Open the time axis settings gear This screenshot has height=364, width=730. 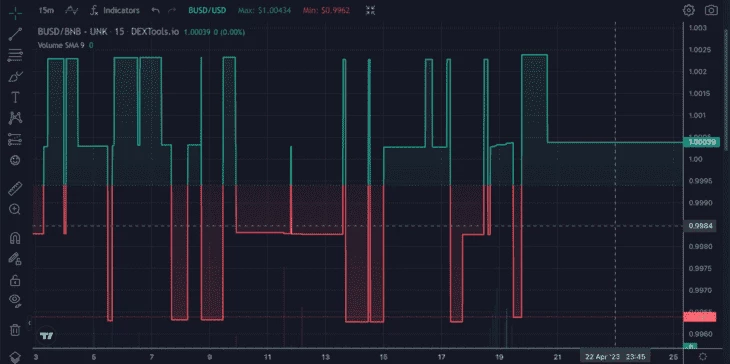[703, 357]
